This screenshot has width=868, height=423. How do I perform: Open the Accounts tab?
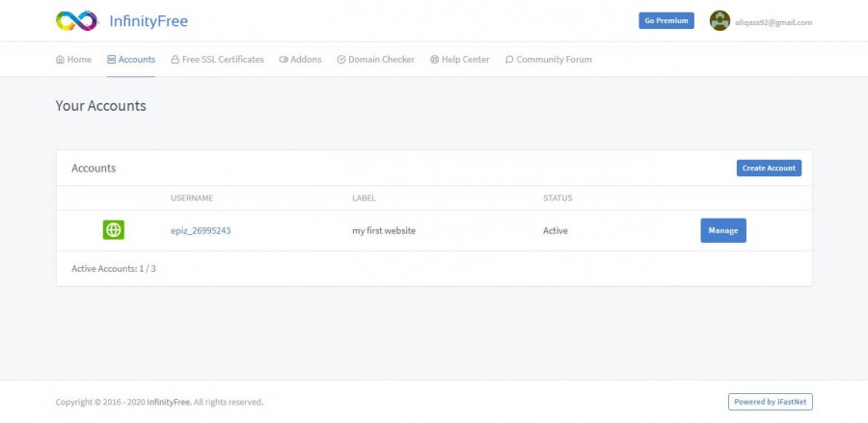(131, 59)
